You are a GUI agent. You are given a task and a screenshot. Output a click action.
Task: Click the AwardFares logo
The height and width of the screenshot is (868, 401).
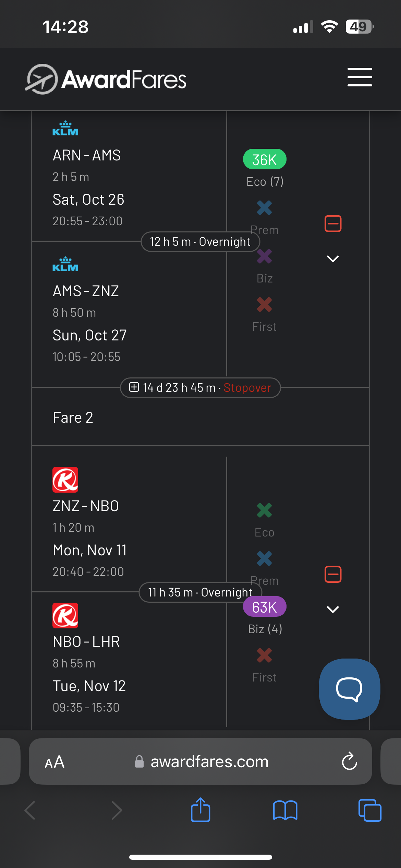pos(106,79)
